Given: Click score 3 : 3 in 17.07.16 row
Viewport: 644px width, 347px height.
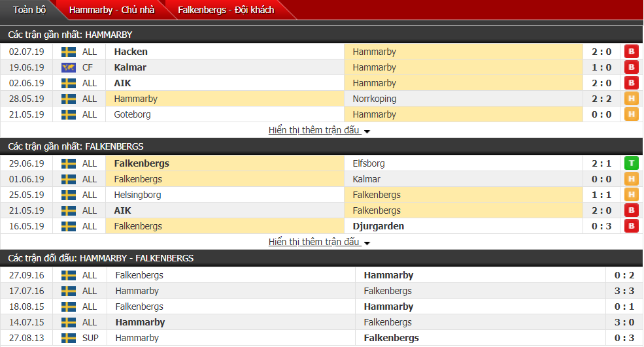Looking at the screenshot, I should click(624, 291).
